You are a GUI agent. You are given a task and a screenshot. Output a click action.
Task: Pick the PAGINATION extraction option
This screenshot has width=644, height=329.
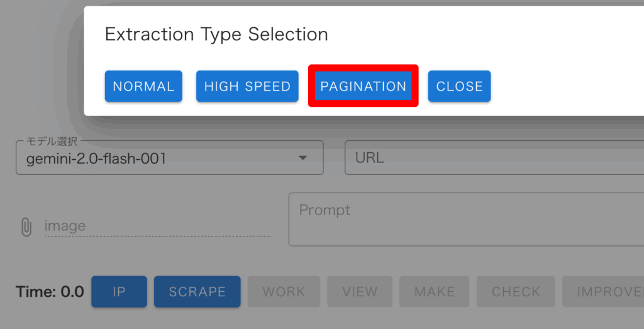click(x=364, y=86)
